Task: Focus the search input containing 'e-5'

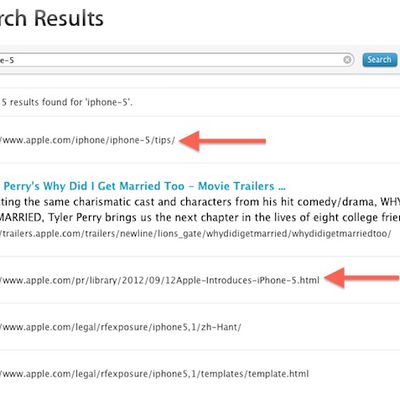Action: pos(177,60)
